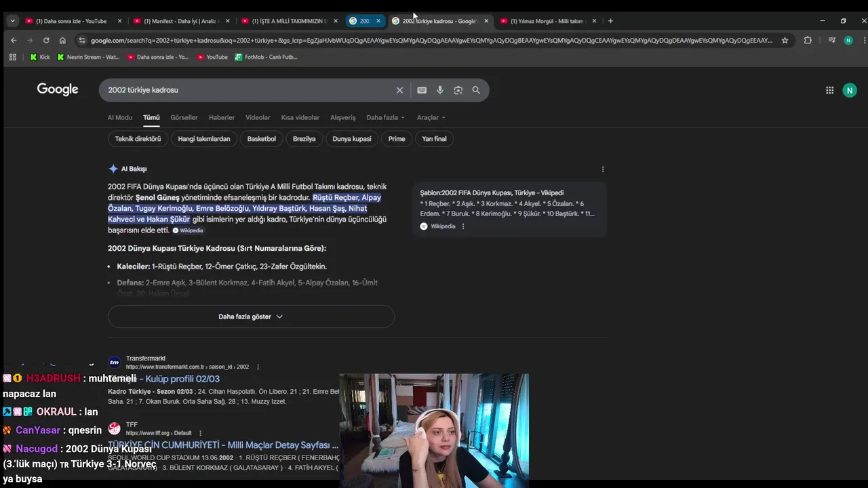Screen dimensions: 868x488
Task: Open the Chrome profile avatar
Action: [848, 40]
